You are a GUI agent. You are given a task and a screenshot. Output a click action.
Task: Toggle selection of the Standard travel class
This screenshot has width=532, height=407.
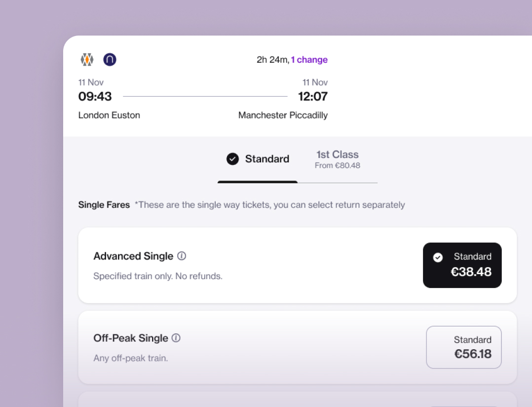pos(259,159)
